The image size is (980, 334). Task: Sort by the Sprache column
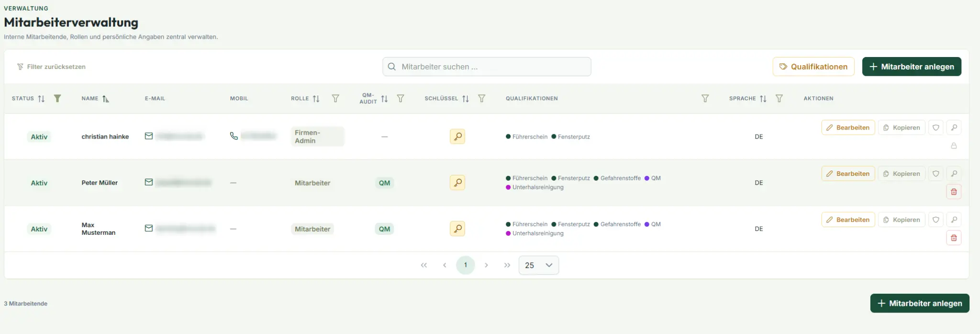coord(763,99)
